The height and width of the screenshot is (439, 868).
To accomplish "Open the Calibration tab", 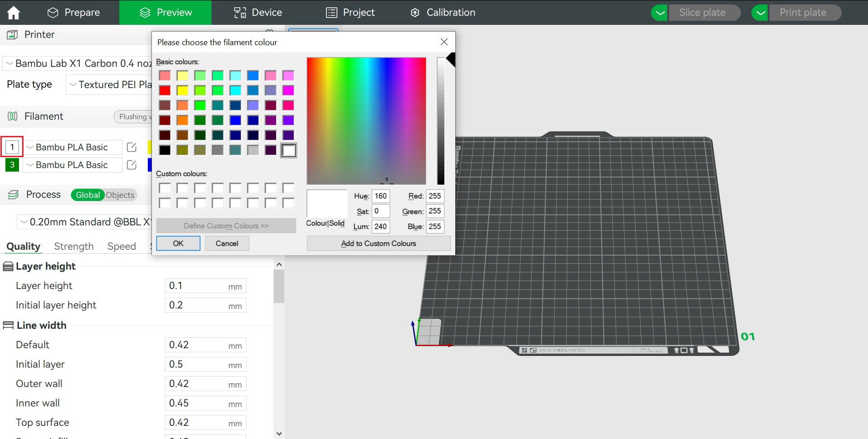I will [x=443, y=13].
